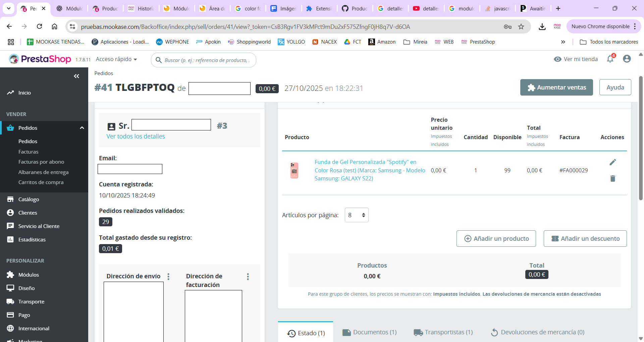Focus the PrestaShop search field
The height and width of the screenshot is (342, 644).
[204, 60]
